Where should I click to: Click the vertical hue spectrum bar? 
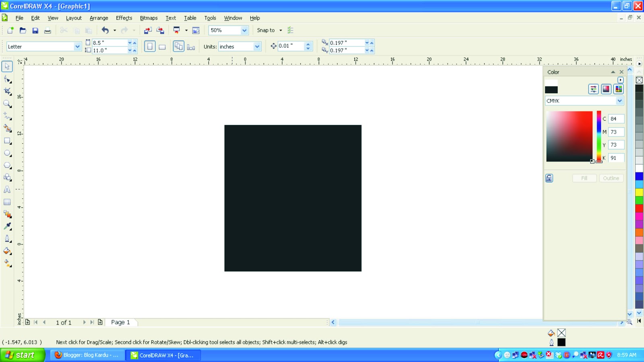click(599, 137)
